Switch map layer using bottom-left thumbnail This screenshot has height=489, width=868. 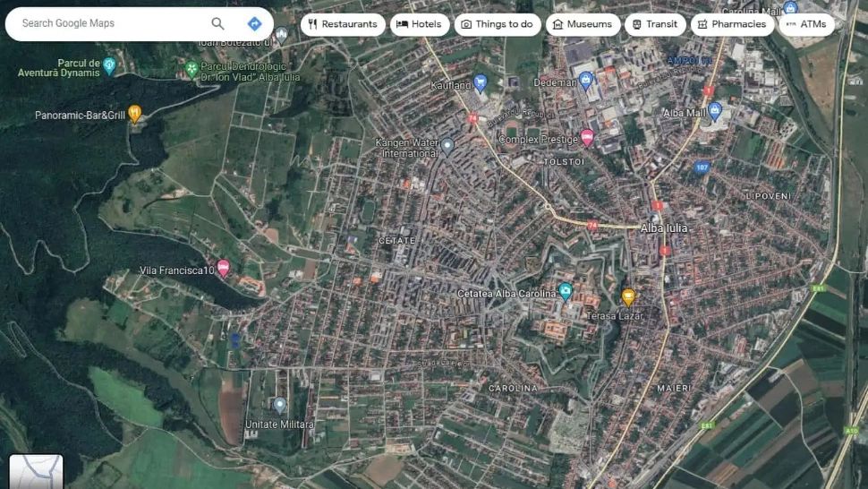click(x=36, y=471)
